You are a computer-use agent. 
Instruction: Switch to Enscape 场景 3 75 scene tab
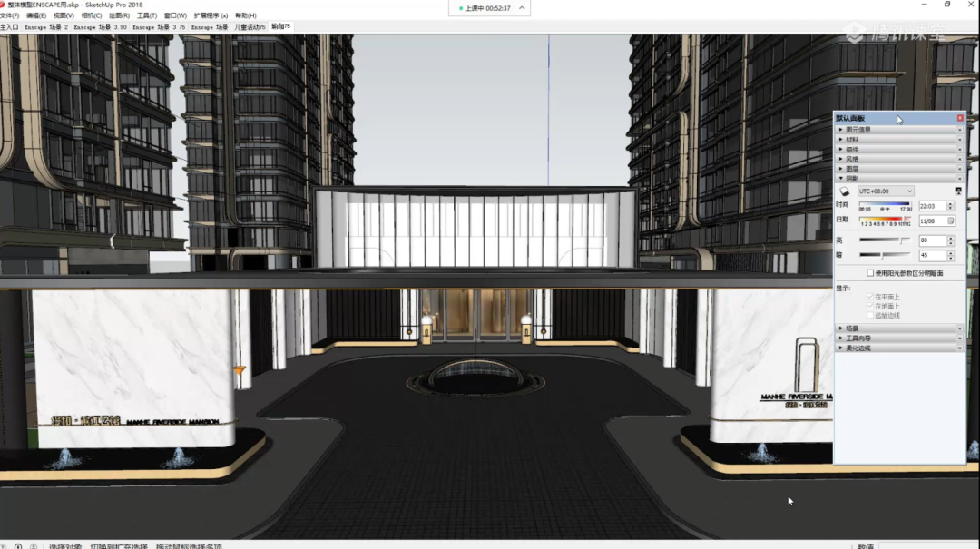159,27
